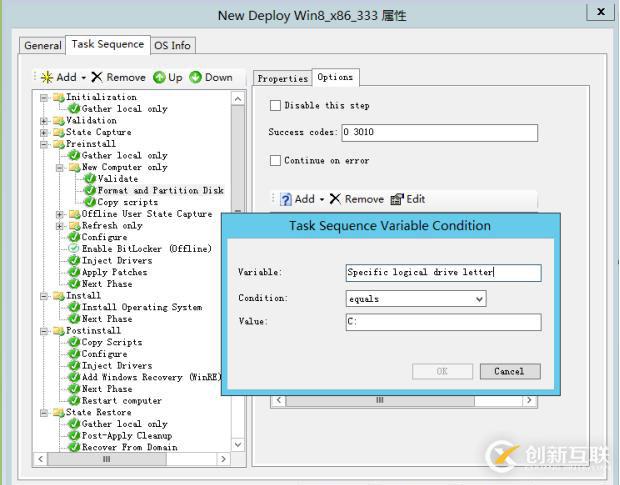Select the Add Windows Recovery (WinRE) step
620x485 pixels.
[151, 377]
